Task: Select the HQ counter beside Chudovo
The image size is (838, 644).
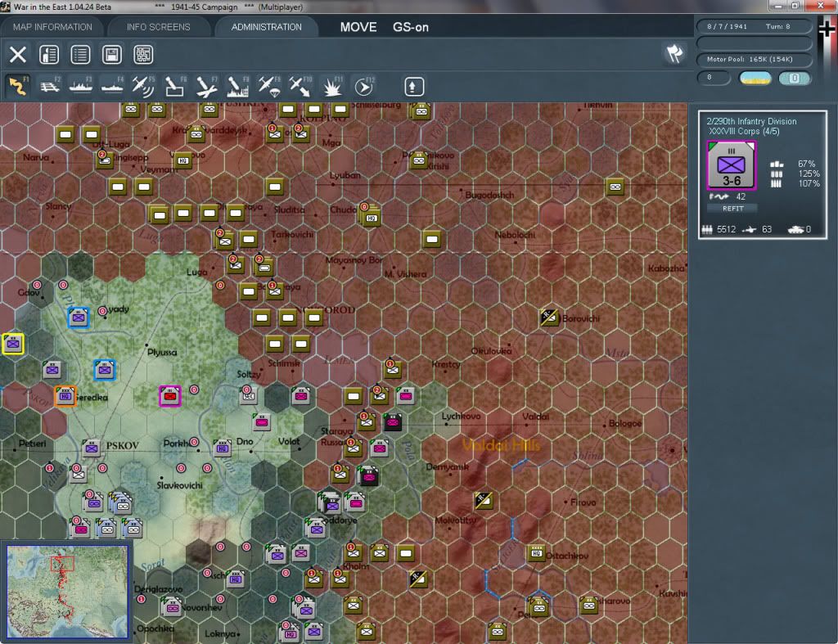Action: pos(372,217)
